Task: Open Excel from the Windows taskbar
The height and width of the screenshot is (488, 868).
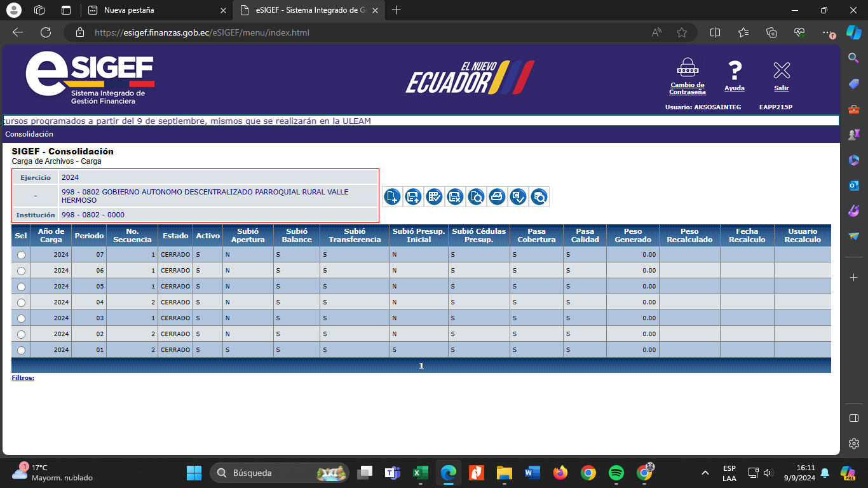Action: [420, 473]
